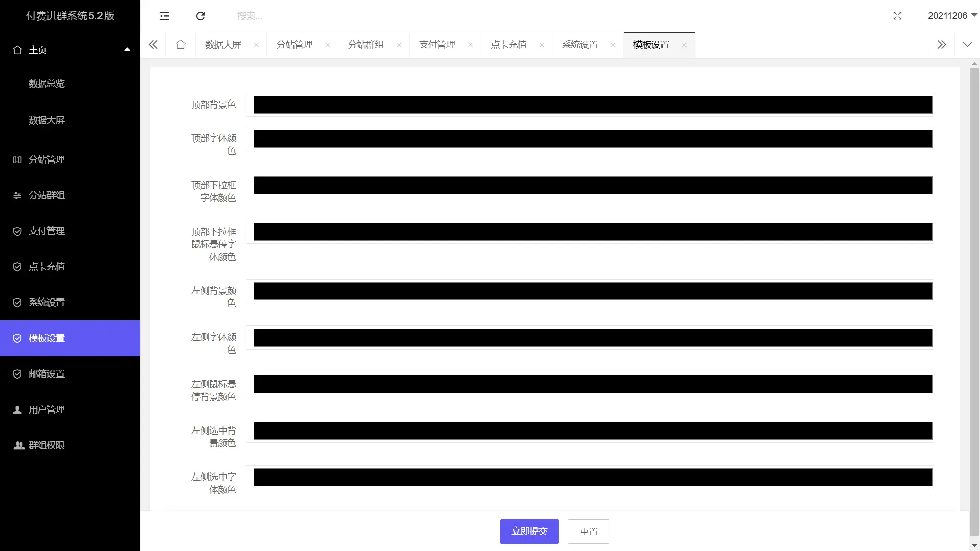The height and width of the screenshot is (551, 980).
Task: Select 分站管理 in the sidebar
Action: pos(45,159)
